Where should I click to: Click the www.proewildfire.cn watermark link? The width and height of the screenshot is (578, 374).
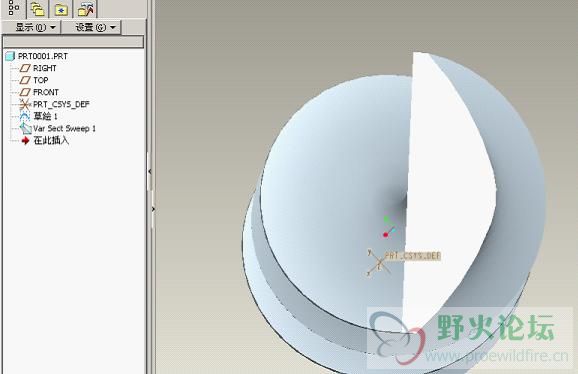497,356
